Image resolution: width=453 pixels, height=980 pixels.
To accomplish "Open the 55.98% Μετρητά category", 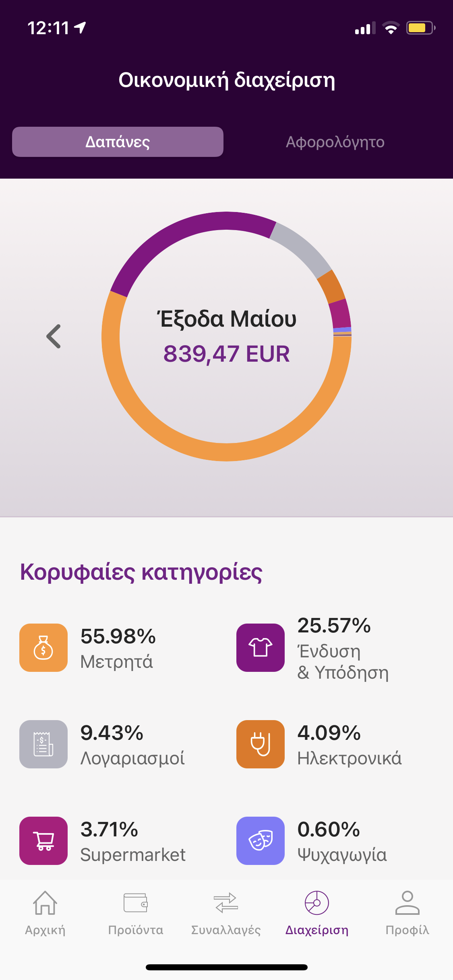I will (118, 648).
